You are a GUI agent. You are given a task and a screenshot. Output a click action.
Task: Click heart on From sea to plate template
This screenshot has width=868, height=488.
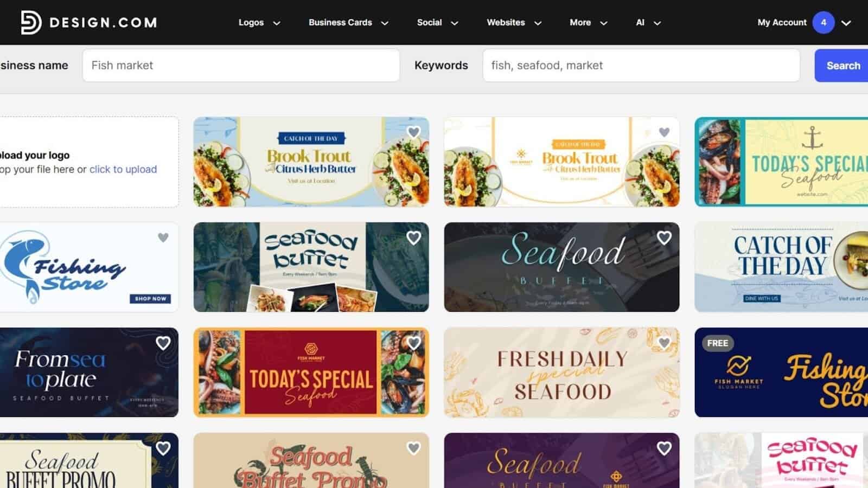[163, 343]
